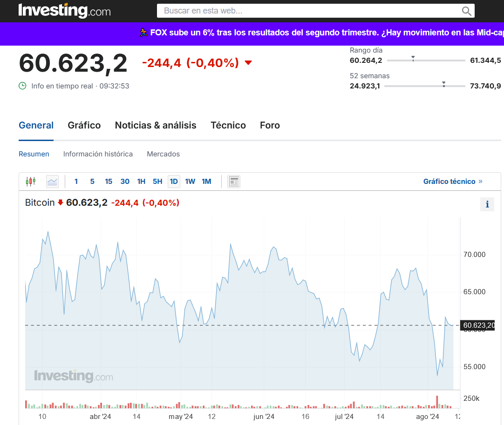Set chart interval to 1M

207,182
